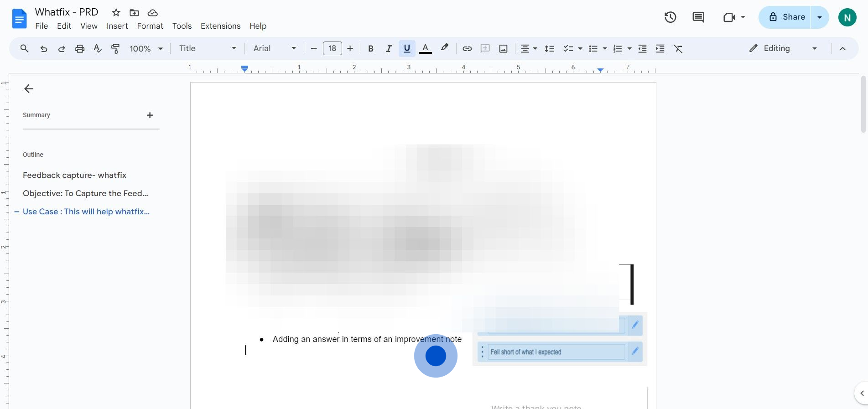
Task: Expand checklist options arrow
Action: [x=580, y=48]
